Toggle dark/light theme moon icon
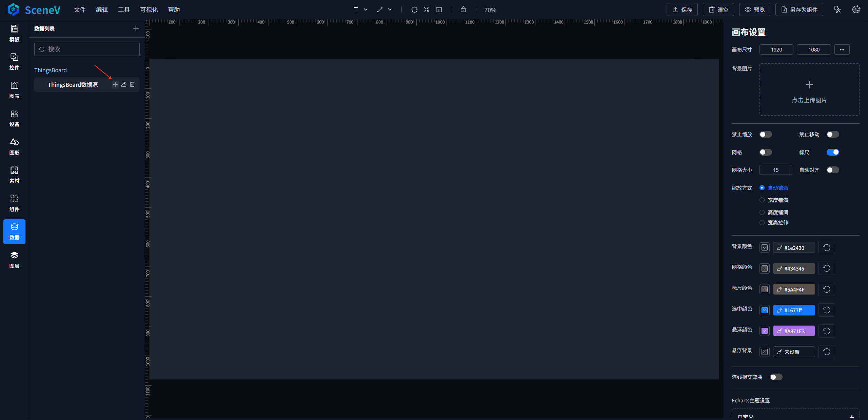868x420 pixels. coord(856,9)
